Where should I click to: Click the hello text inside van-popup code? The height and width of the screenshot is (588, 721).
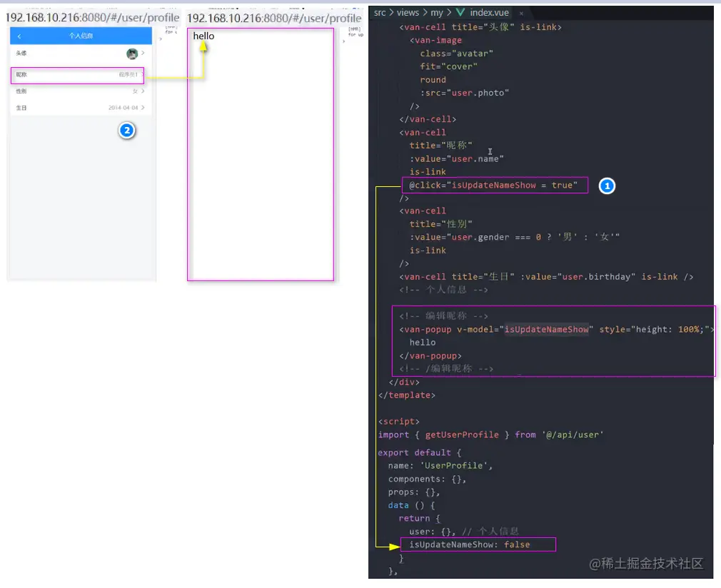coord(423,343)
